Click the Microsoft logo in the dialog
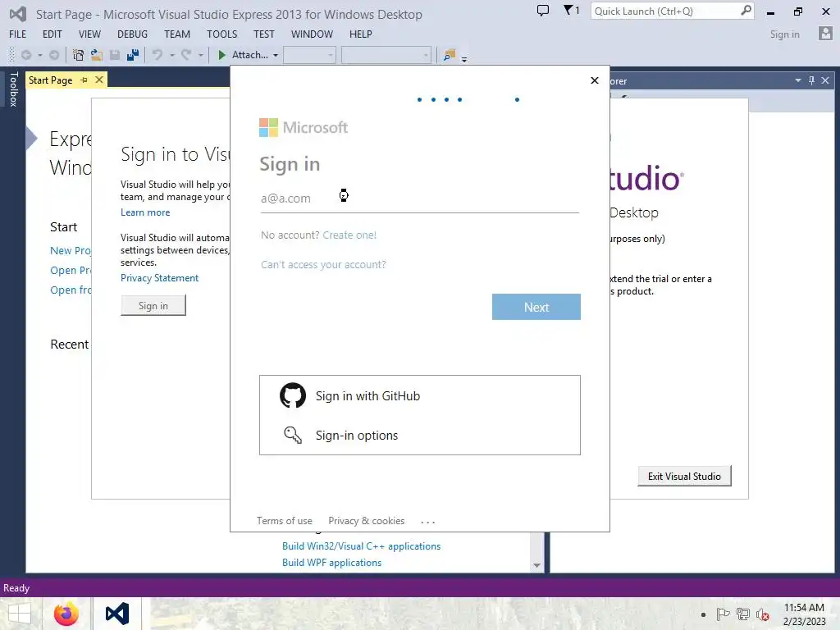The height and width of the screenshot is (630, 840). 304,127
